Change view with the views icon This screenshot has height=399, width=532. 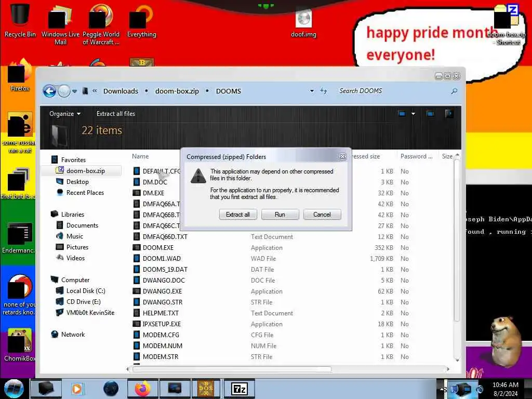[402, 114]
